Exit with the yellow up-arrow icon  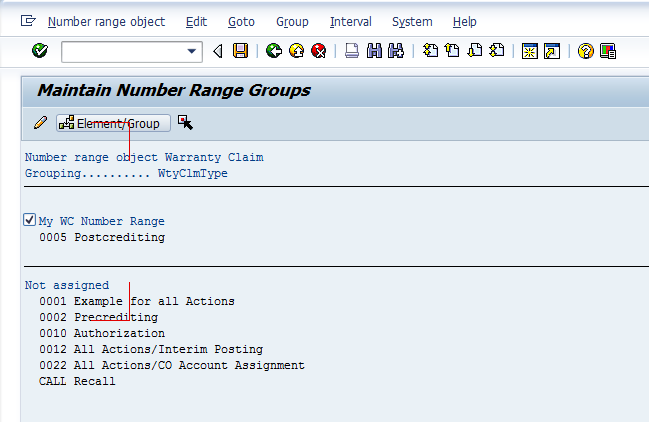(x=296, y=51)
